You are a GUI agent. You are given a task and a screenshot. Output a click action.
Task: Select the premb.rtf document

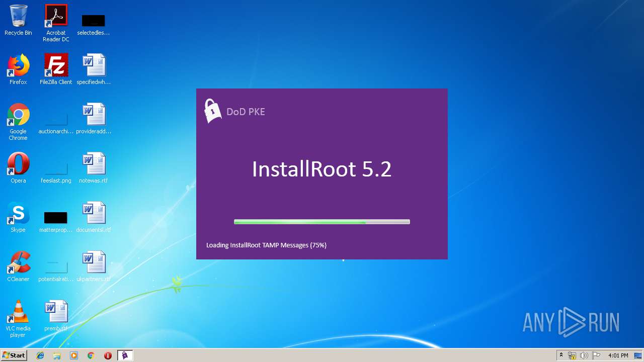tap(56, 316)
